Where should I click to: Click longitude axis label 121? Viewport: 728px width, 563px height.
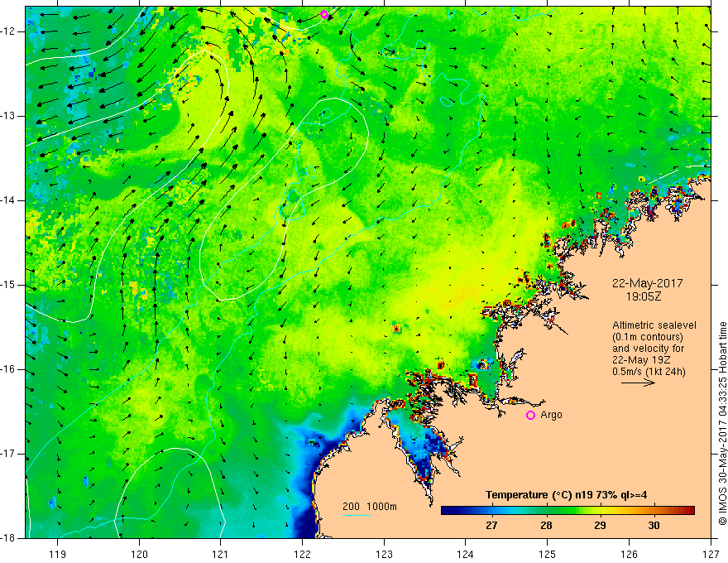pyautogui.click(x=220, y=554)
